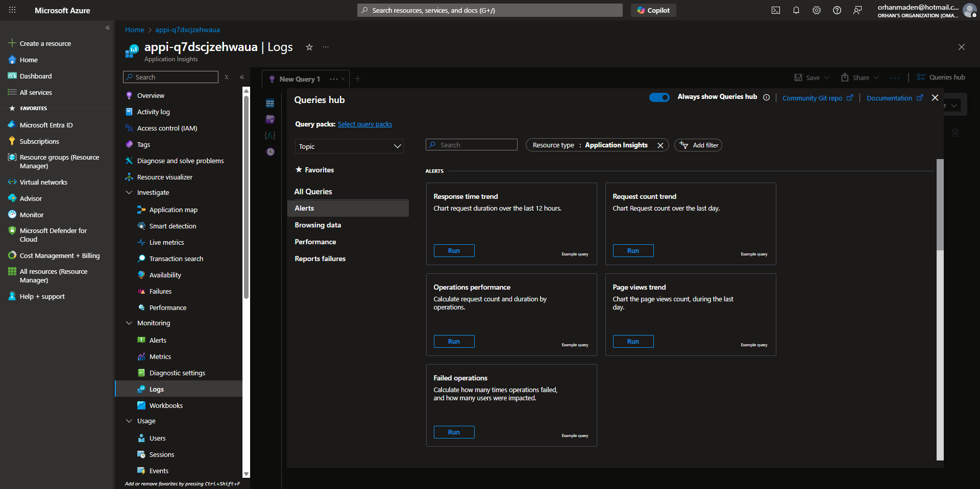Open Copilot from the top bar
Image resolution: width=980 pixels, height=489 pixels.
(x=653, y=10)
